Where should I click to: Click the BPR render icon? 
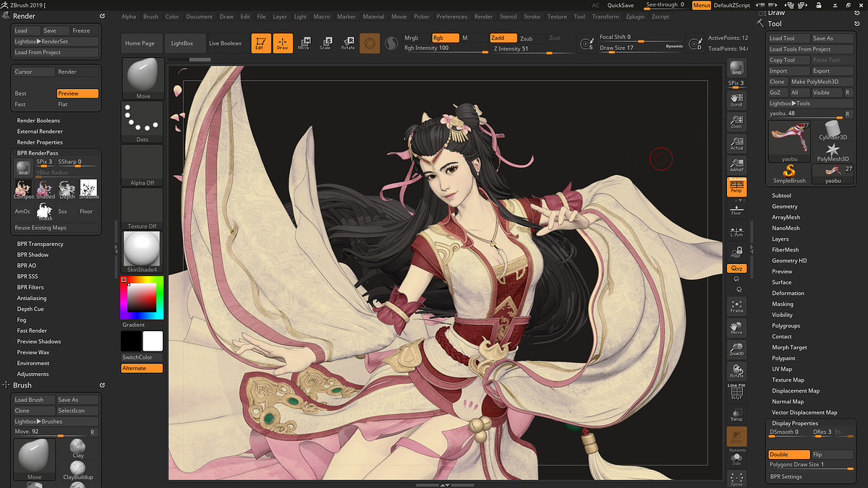click(x=736, y=68)
